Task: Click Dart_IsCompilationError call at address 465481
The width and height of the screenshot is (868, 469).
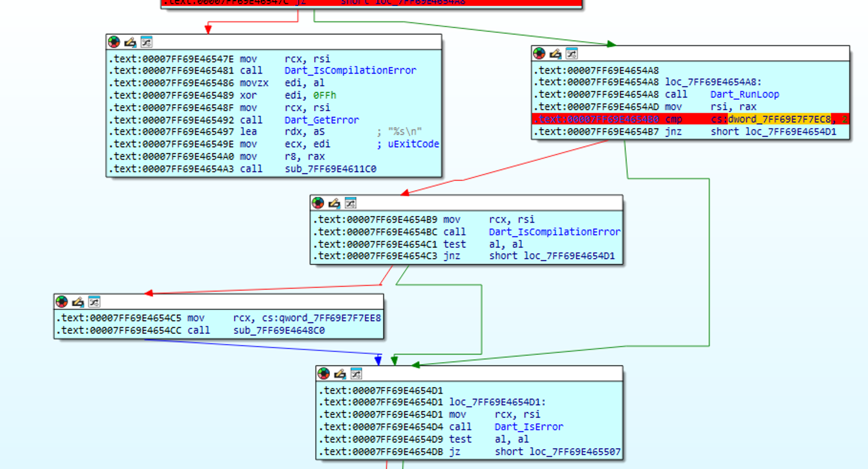Action: [x=350, y=70]
